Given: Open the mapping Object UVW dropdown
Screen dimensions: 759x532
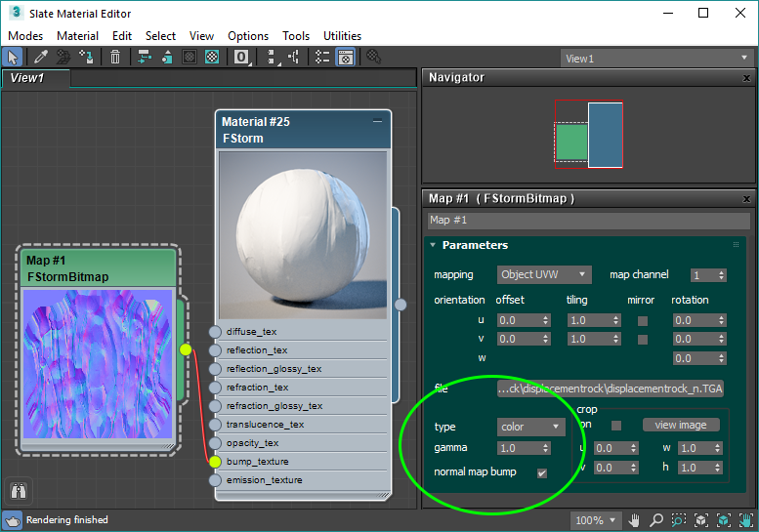Looking at the screenshot, I should pos(544,274).
